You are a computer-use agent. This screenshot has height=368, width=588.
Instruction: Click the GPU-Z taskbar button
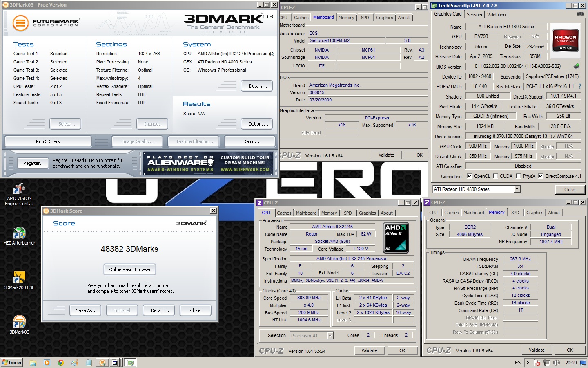[x=130, y=363]
